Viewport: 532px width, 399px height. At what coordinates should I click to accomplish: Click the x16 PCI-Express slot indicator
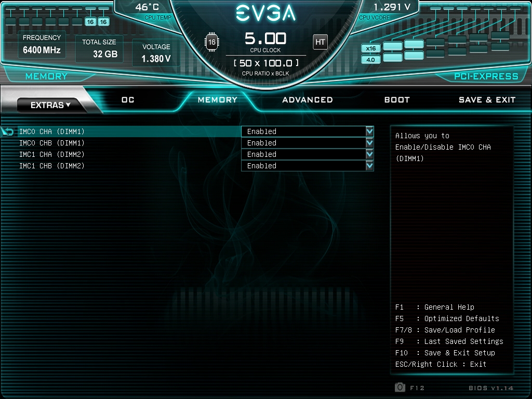click(370, 48)
